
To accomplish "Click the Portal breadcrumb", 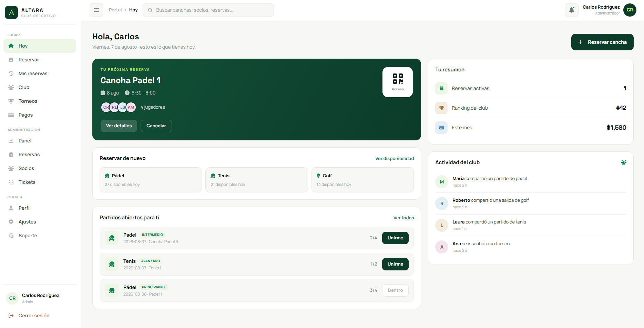I will pyautogui.click(x=115, y=10).
